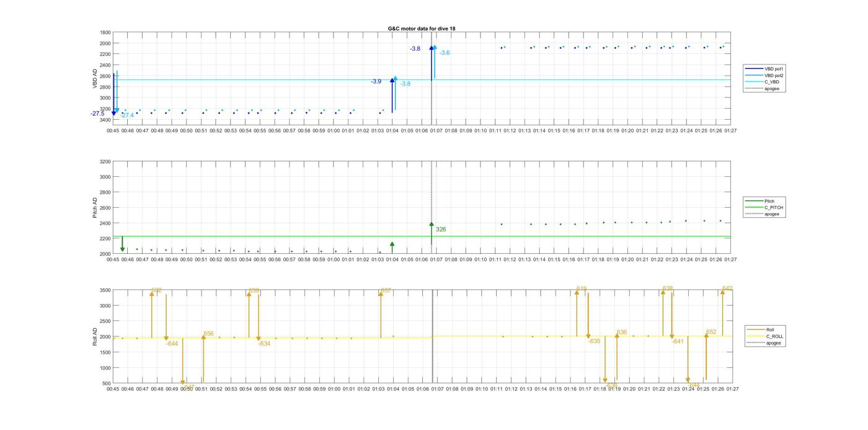Click the 'VBD AD' y-axis label

coord(95,77)
